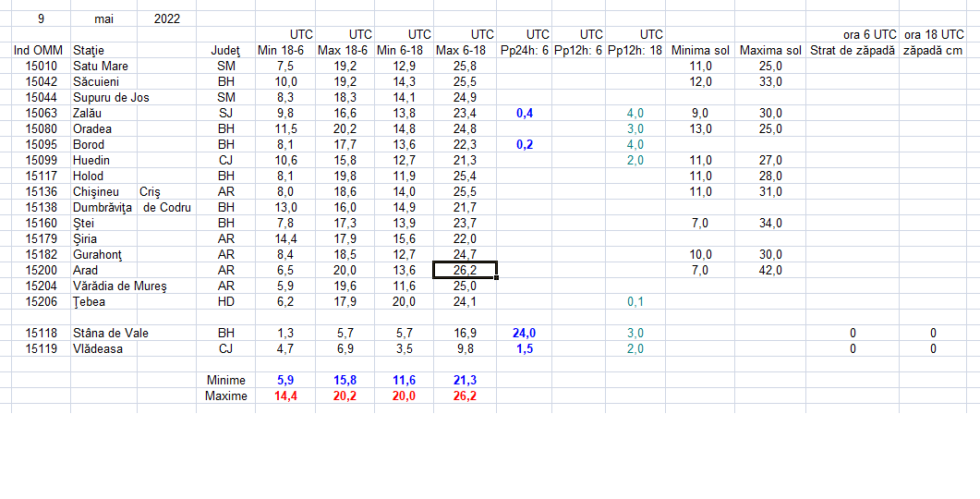Click the day cell 9
The height and width of the screenshot is (499, 980).
41,18
